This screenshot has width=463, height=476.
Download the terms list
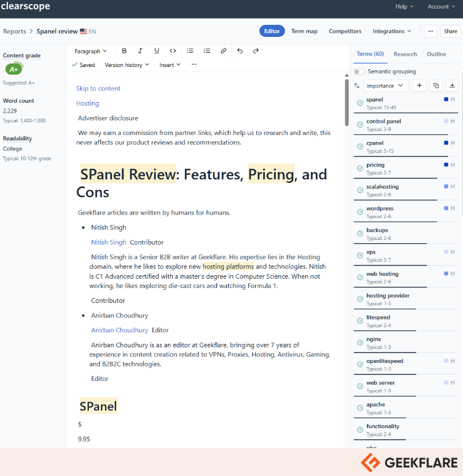tap(452, 85)
